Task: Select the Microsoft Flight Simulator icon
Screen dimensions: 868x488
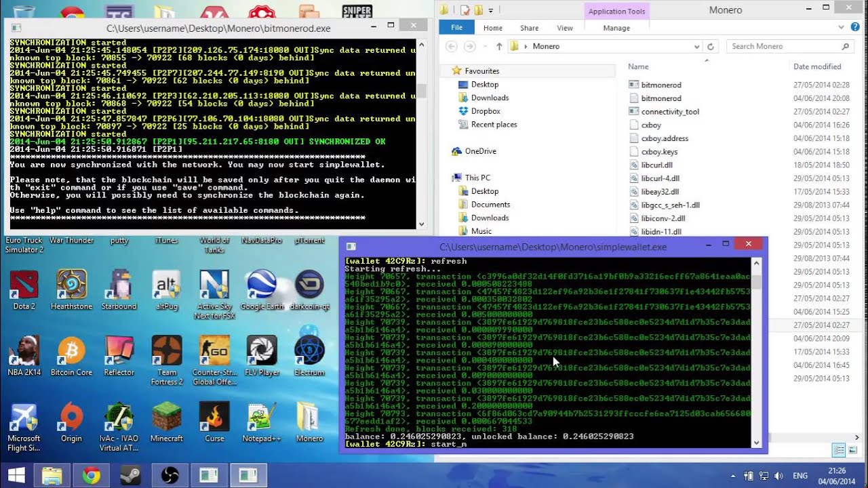Action: click(24, 427)
